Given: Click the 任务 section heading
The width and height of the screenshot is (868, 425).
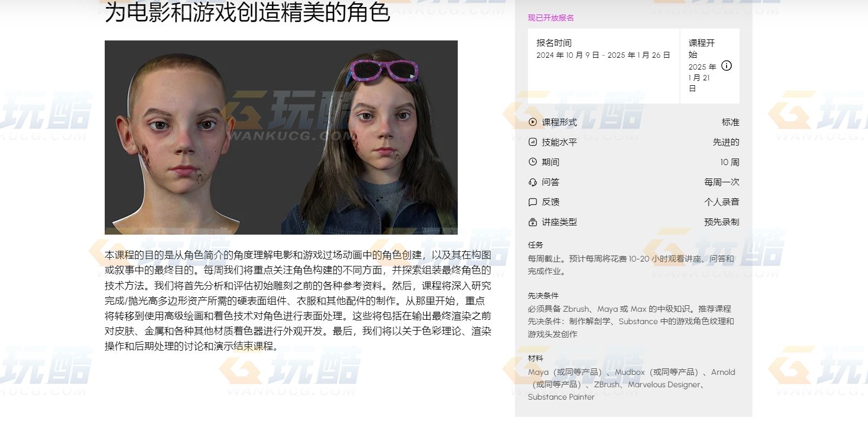Looking at the screenshot, I should tap(535, 245).
